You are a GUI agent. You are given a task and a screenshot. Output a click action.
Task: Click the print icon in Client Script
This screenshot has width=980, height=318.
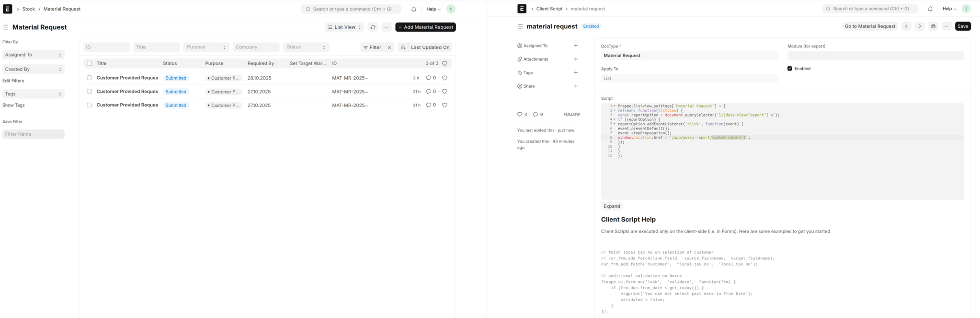point(933,26)
